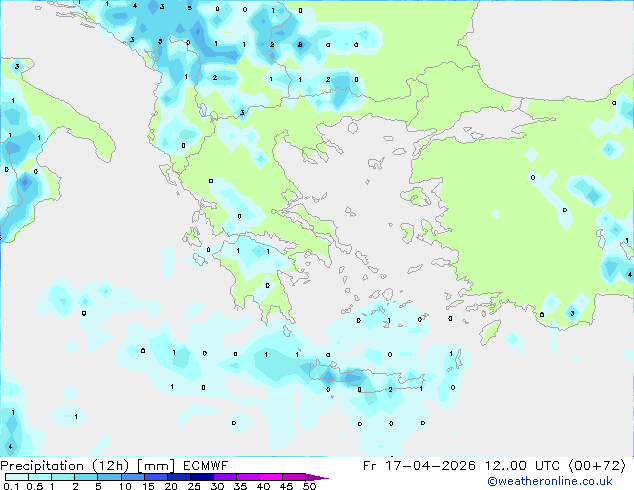Screen dimensions: 634x490
Task: Click the "[mm]" unit label
Action: [156, 466]
